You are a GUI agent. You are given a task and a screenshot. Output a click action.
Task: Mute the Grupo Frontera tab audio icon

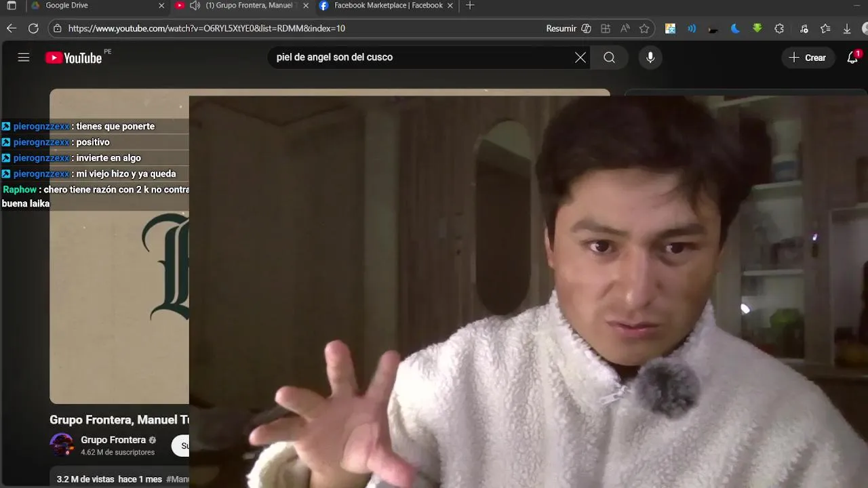pyautogui.click(x=195, y=5)
